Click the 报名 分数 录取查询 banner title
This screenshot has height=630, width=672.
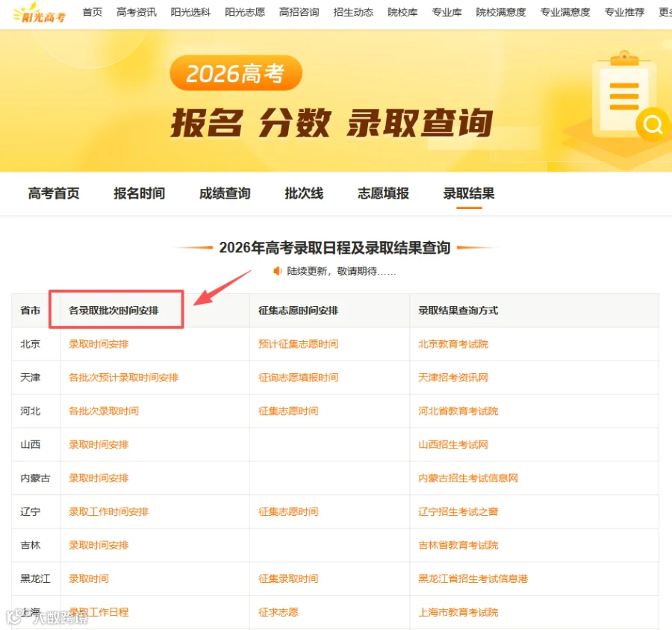click(332, 123)
